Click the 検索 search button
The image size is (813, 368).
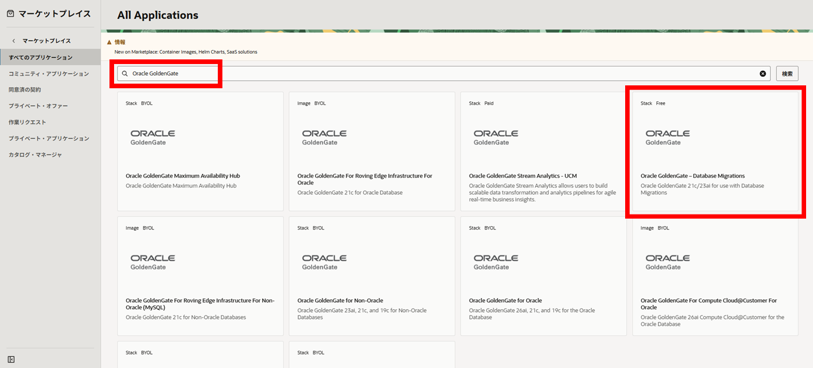click(787, 74)
